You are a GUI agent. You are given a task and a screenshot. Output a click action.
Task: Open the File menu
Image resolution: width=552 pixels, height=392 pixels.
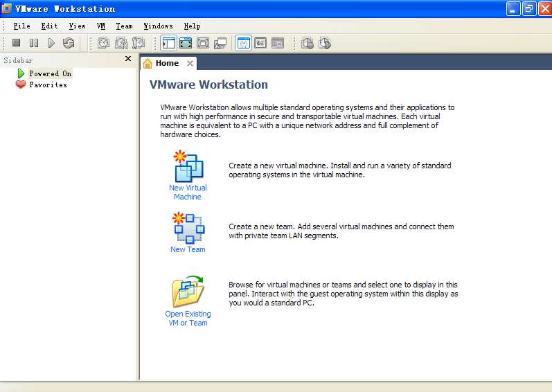tap(21, 26)
